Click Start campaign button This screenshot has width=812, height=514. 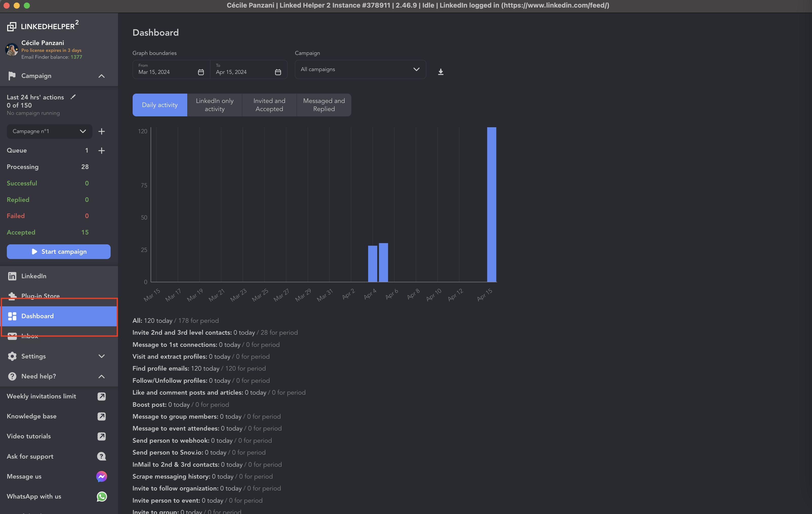pos(58,251)
